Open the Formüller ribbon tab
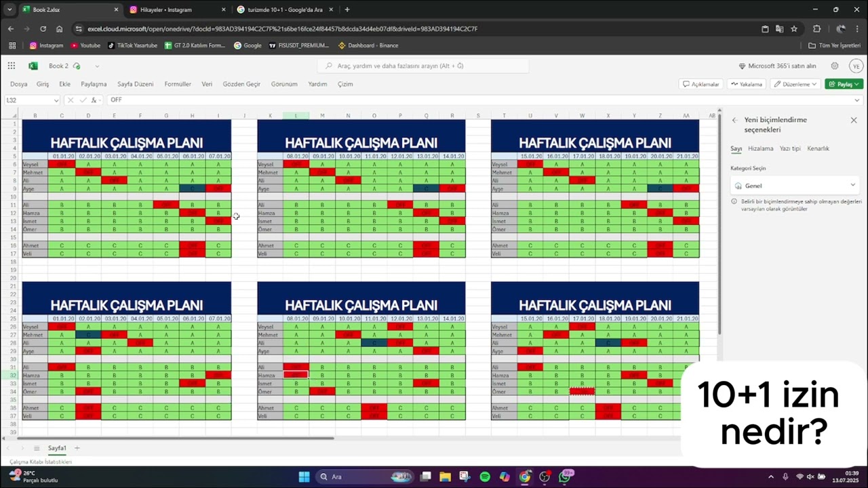The width and height of the screenshot is (868, 488). (178, 84)
